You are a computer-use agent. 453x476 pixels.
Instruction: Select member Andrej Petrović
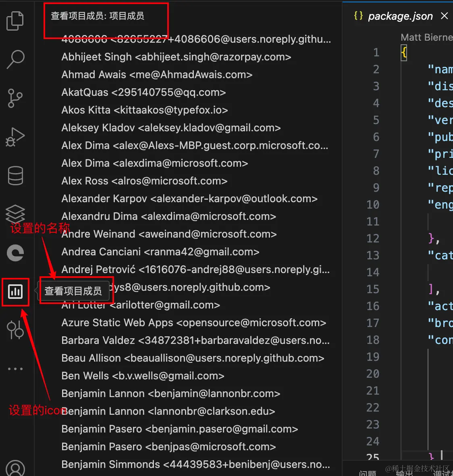pos(195,269)
